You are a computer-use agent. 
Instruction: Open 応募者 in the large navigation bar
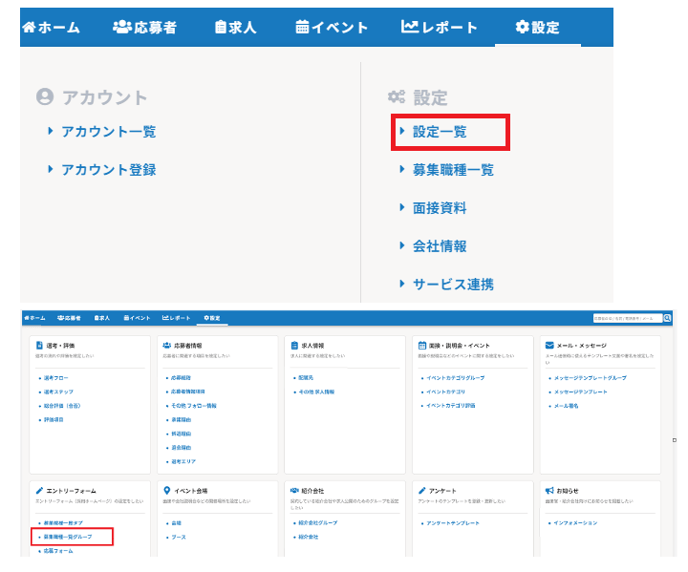click(145, 27)
